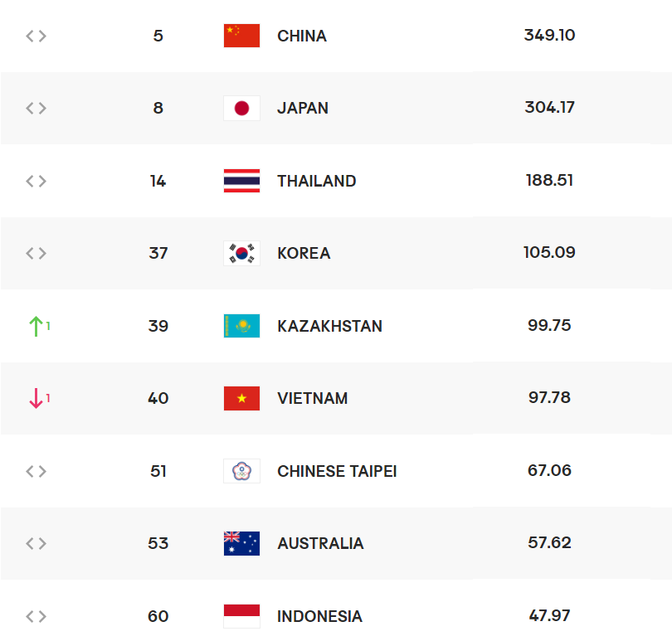Click Indonesia's unchanged rank indicator arrows
Image resolution: width=672 pixels, height=641 pixels.
coord(36,616)
